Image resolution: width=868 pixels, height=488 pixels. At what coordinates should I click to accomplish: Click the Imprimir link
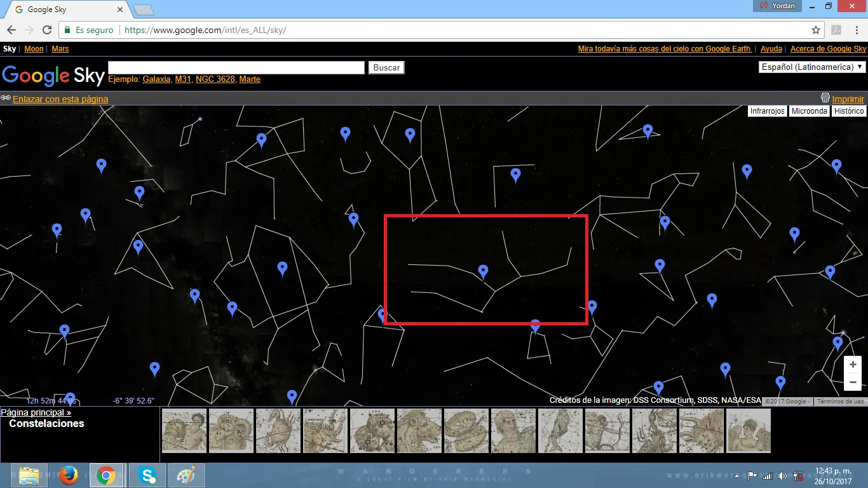(x=848, y=99)
